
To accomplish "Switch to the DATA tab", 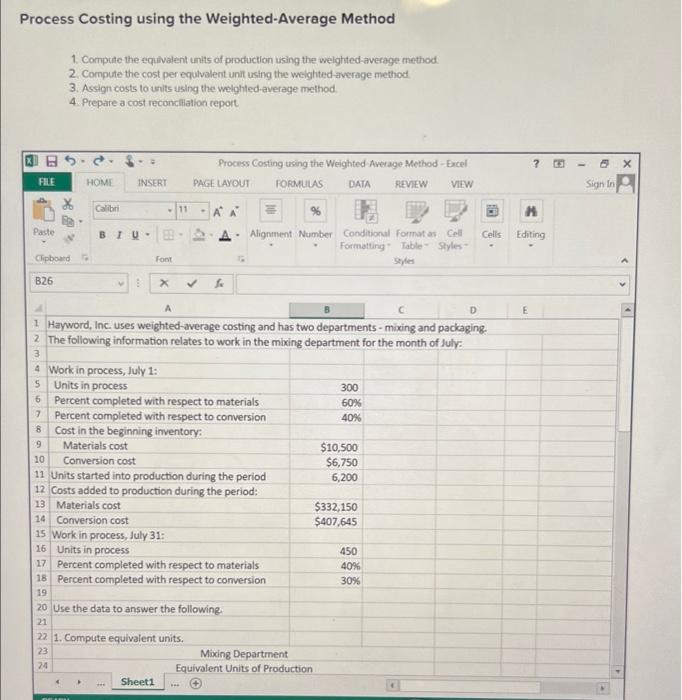I will click(359, 184).
